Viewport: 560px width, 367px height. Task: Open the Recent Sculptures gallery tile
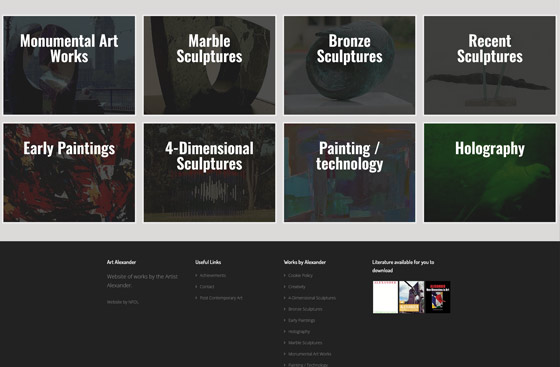coord(490,65)
